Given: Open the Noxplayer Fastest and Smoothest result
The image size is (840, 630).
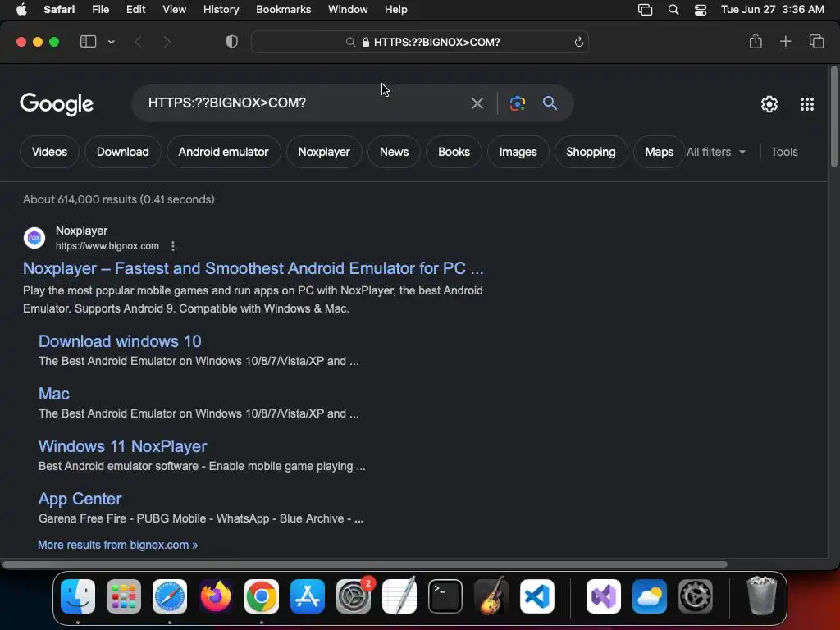Looking at the screenshot, I should pos(253,268).
